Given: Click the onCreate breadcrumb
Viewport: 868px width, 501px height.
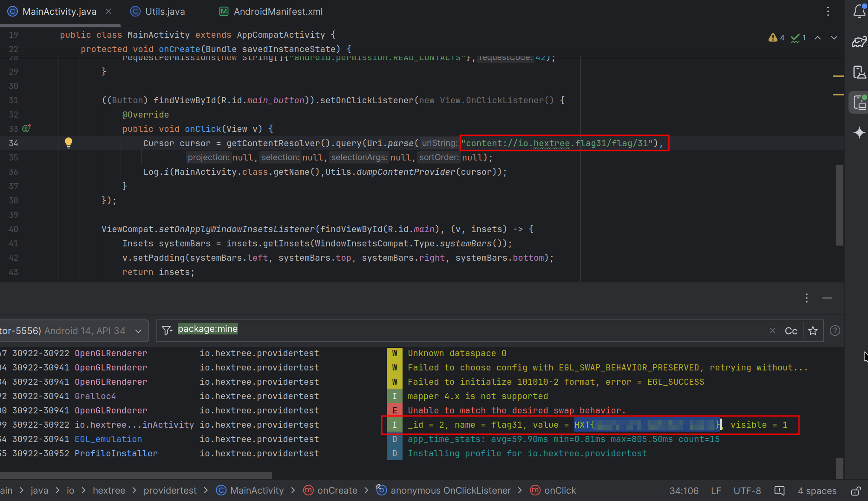Looking at the screenshot, I should 331,491.
